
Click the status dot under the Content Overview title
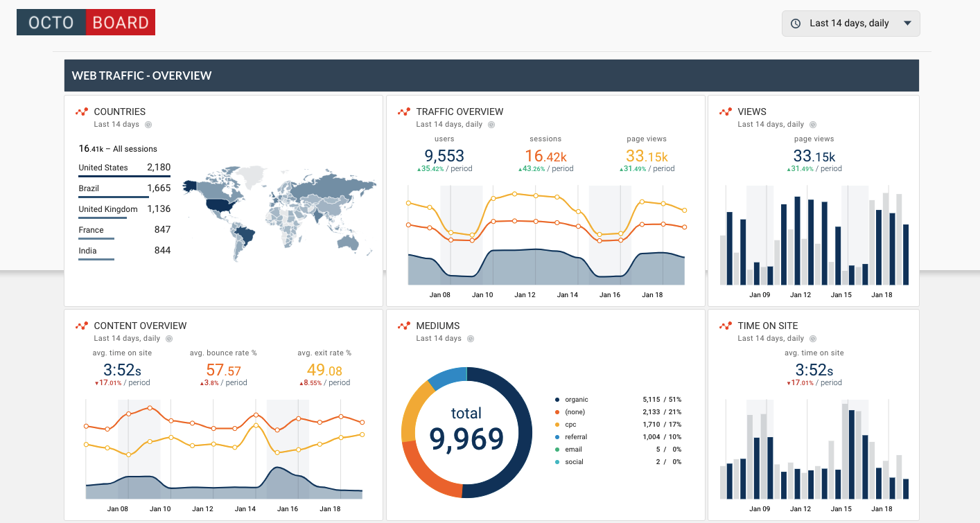click(169, 339)
